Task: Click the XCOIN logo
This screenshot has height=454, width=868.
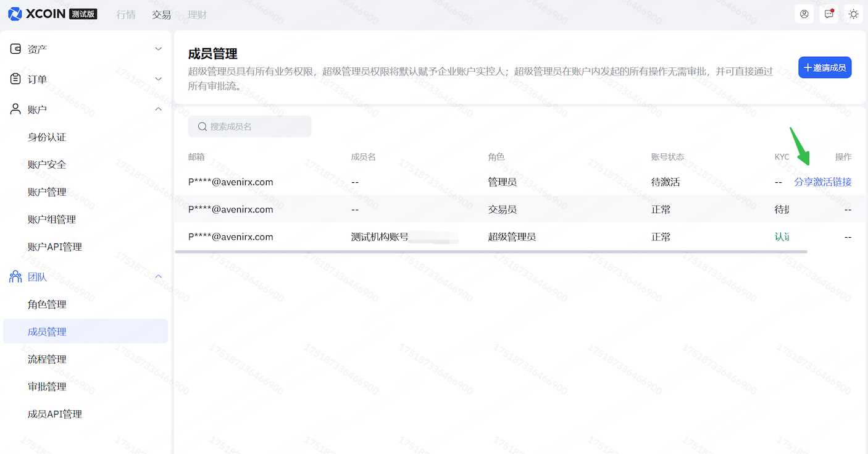Action: [37, 14]
